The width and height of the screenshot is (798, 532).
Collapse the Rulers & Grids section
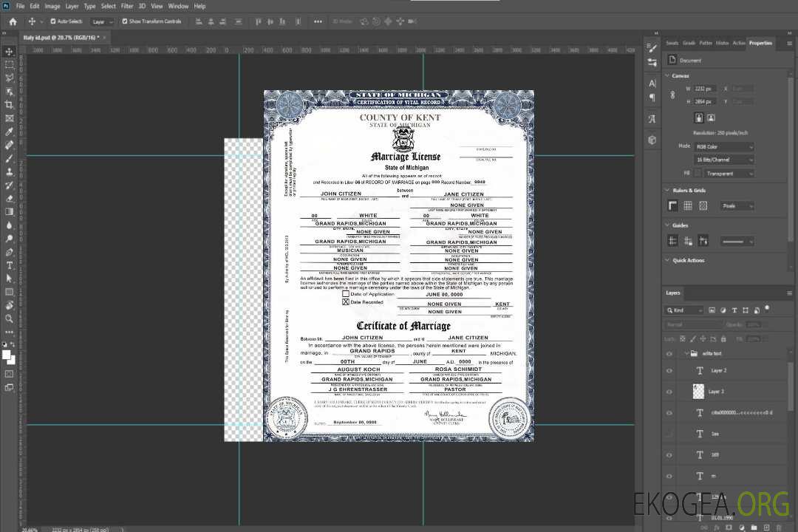pos(667,190)
